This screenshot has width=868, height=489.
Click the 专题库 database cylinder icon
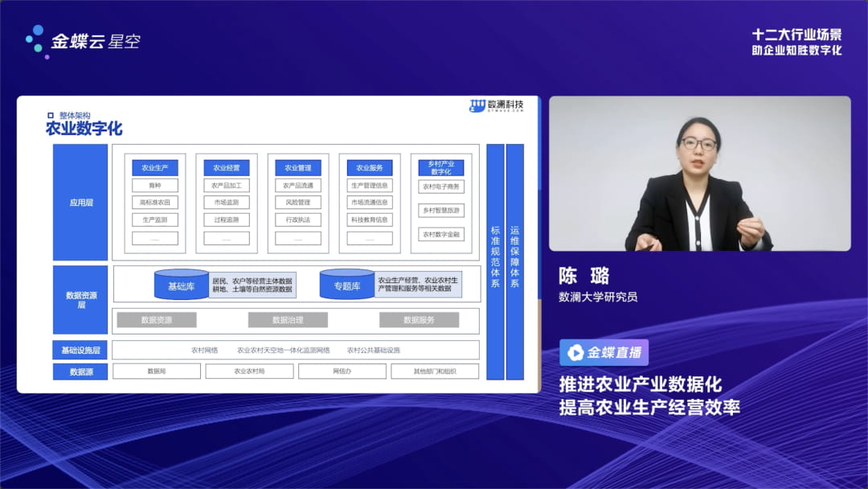click(347, 285)
